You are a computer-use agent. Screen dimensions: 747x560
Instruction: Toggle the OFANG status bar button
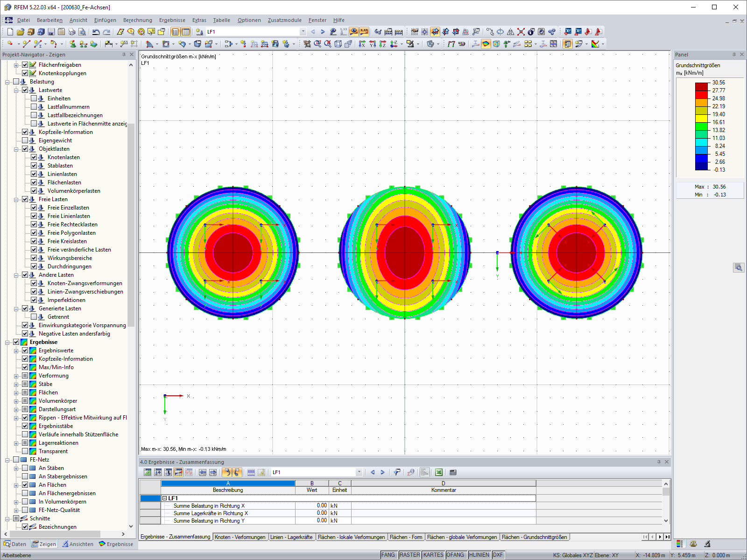tap(455, 555)
